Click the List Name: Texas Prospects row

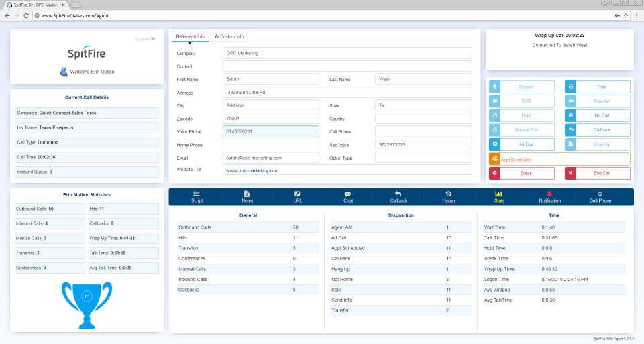(87, 127)
